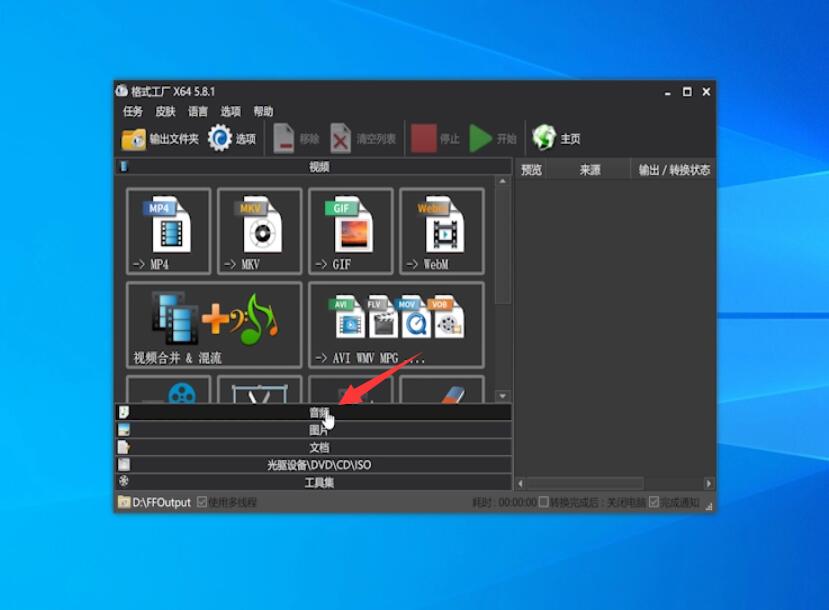Expand the 音频 section
Image resolution: width=829 pixels, height=610 pixels.
[314, 412]
